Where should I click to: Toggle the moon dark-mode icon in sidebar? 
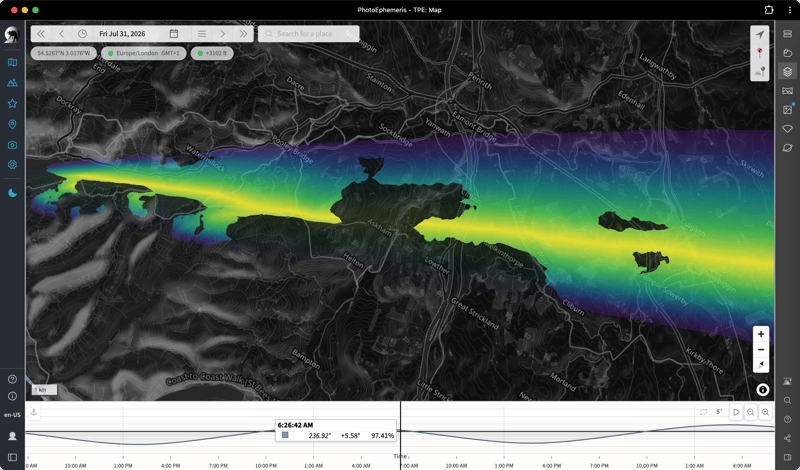12,193
